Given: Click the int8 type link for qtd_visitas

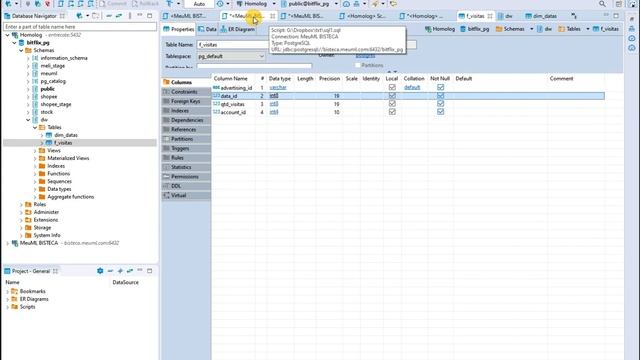Looking at the screenshot, I should click(x=274, y=104).
